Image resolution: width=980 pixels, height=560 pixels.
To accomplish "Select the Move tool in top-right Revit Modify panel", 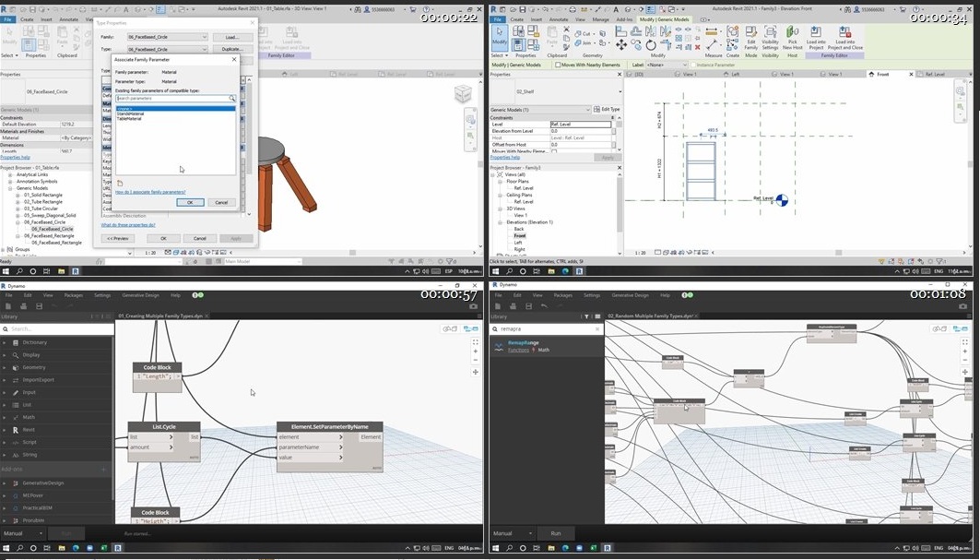I will [621, 45].
